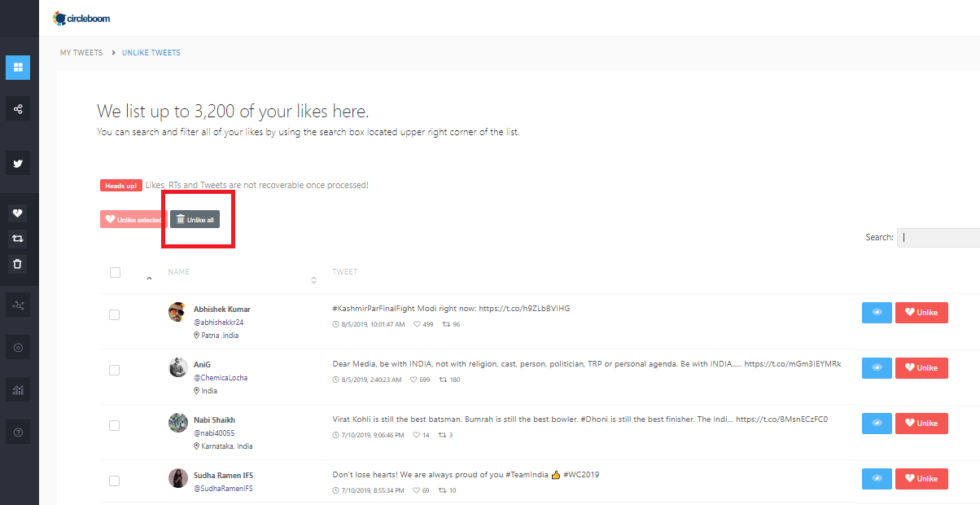Screen dimensions: 980x505
Task: Click the 'Virat Kohli is still' tweet text
Action: [x=580, y=419]
